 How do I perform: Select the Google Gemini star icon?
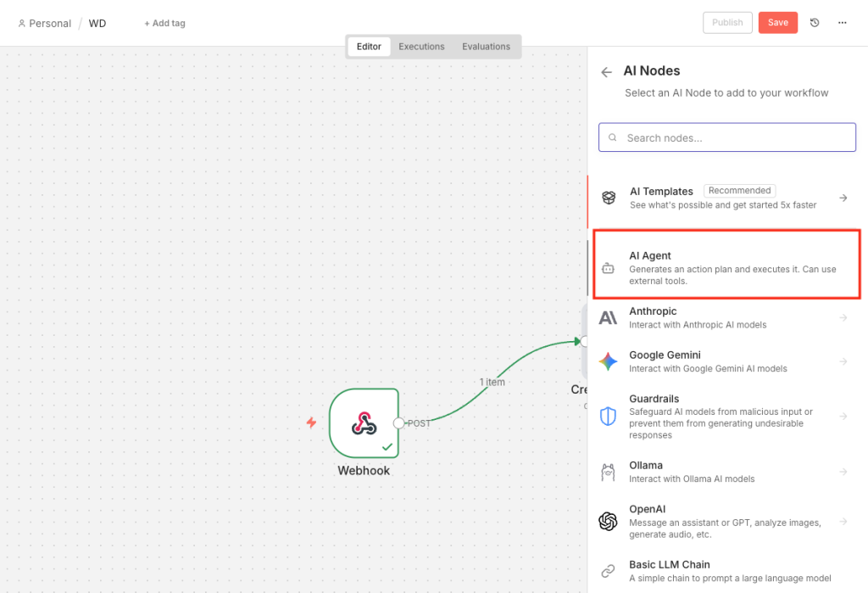tap(608, 361)
